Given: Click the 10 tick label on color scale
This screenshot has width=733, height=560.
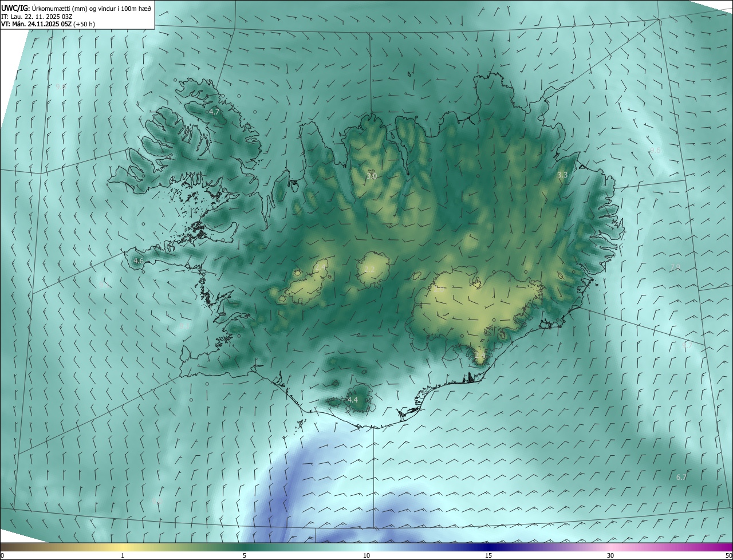Looking at the screenshot, I should click(366, 555).
